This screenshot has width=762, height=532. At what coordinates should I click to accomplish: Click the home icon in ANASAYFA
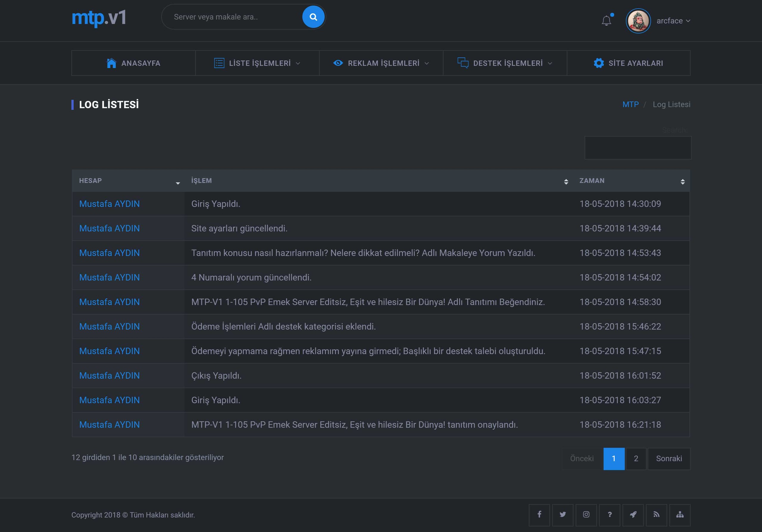point(112,63)
